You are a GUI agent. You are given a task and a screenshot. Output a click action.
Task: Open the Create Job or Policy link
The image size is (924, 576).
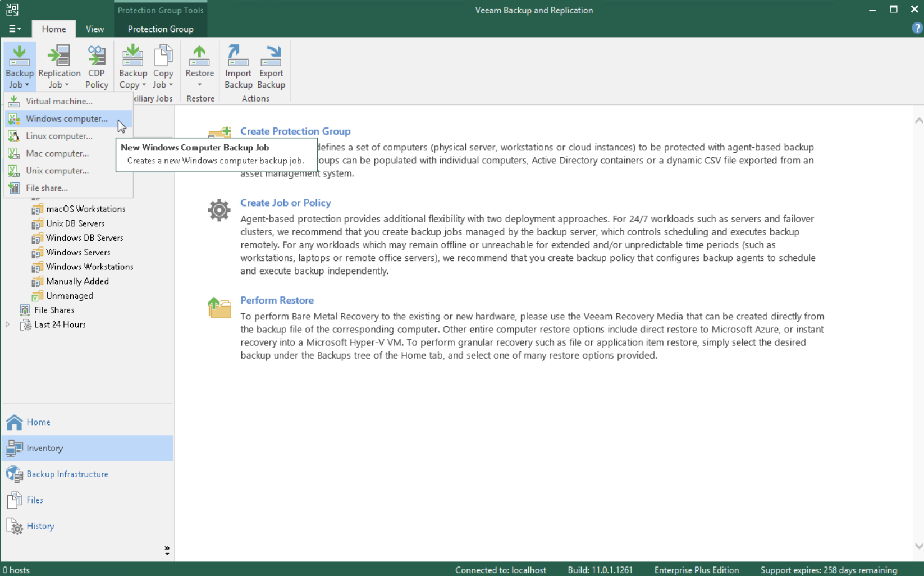pos(285,203)
